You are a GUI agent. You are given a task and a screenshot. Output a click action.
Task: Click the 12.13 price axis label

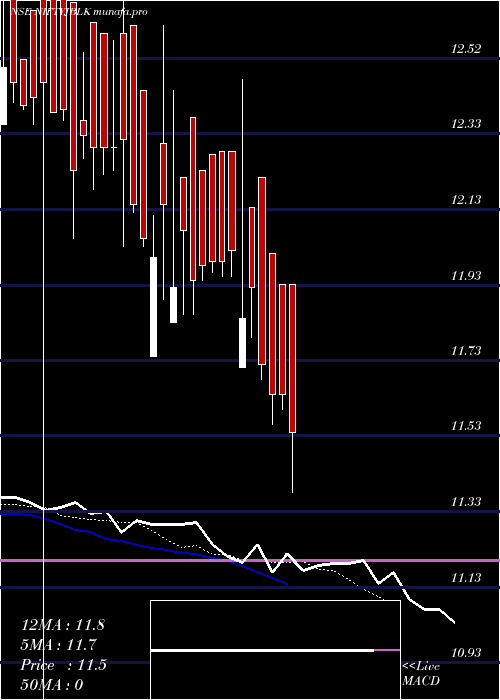466,200
